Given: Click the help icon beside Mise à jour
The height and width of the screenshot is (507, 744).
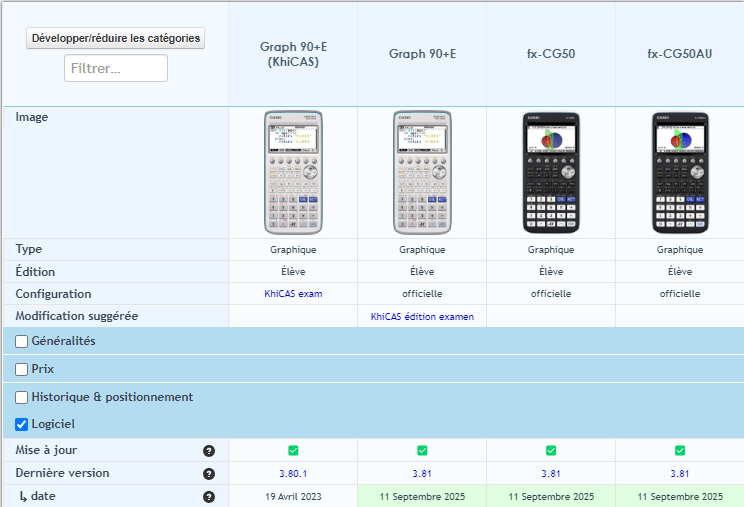Looking at the screenshot, I should coord(209,451).
